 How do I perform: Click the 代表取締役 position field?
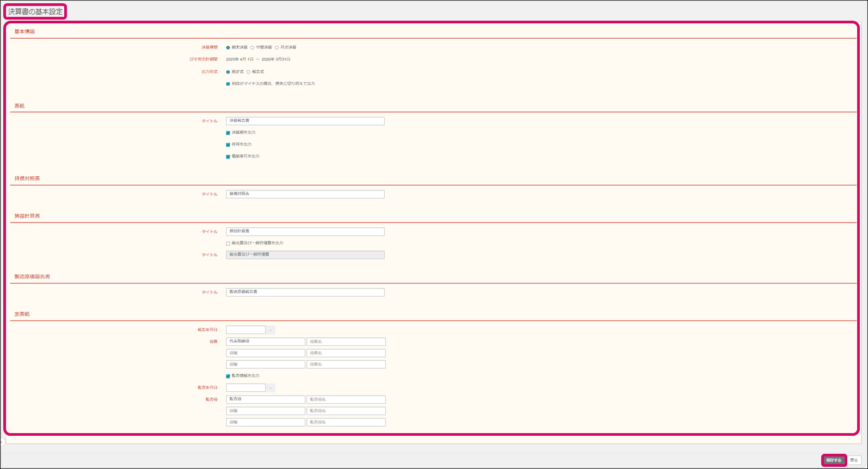[265, 342]
